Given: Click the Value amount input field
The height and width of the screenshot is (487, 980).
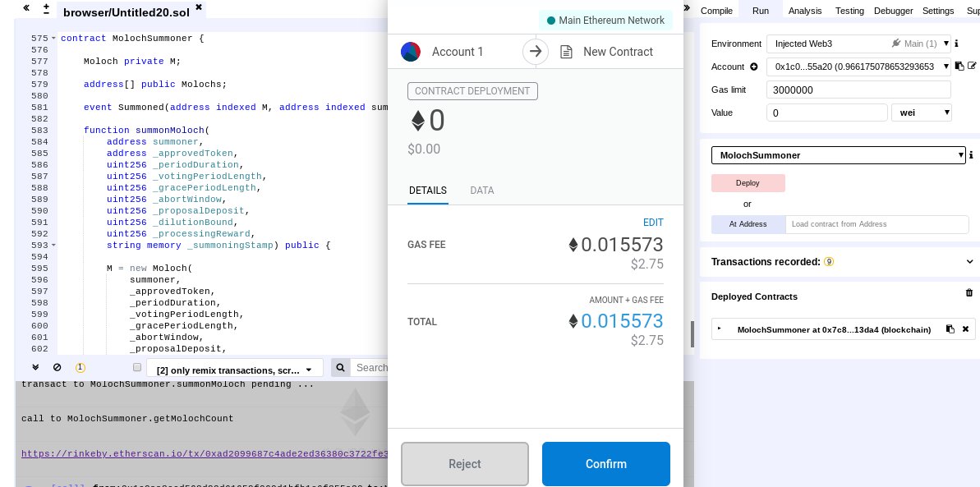Looking at the screenshot, I should [x=827, y=113].
